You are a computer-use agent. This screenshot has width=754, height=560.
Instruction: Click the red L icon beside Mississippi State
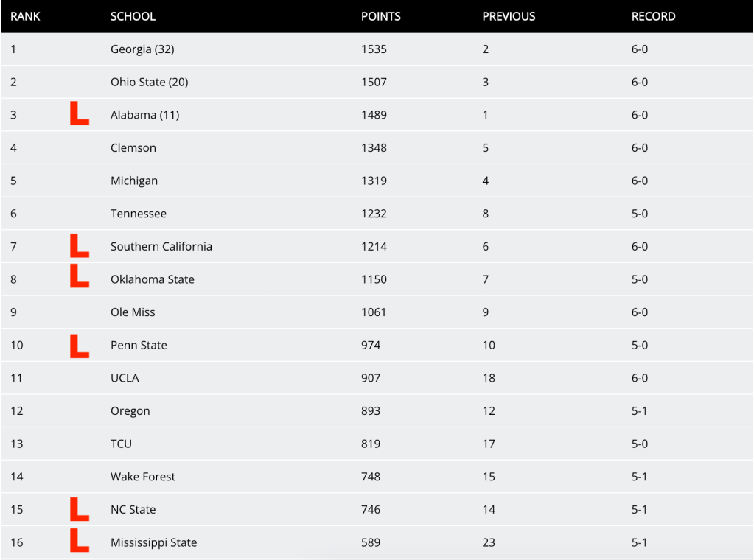click(x=79, y=540)
